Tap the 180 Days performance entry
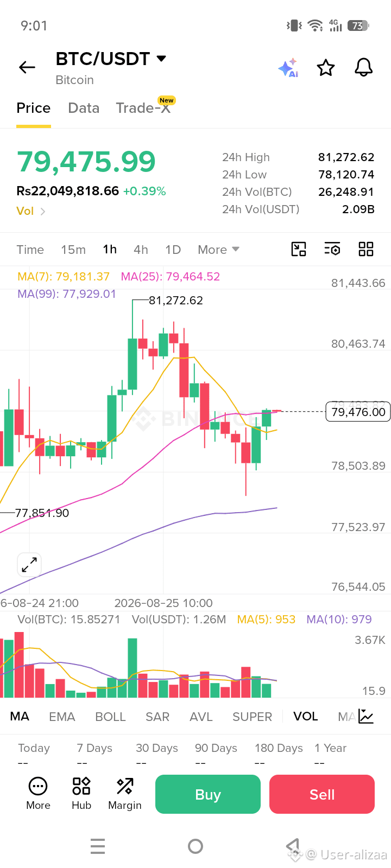 tap(279, 755)
